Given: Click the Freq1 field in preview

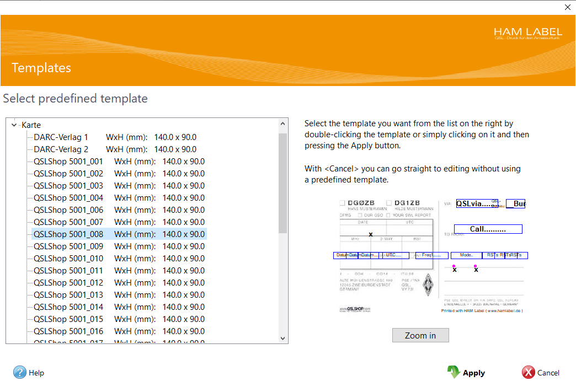Looking at the screenshot, I should tap(431, 255).
